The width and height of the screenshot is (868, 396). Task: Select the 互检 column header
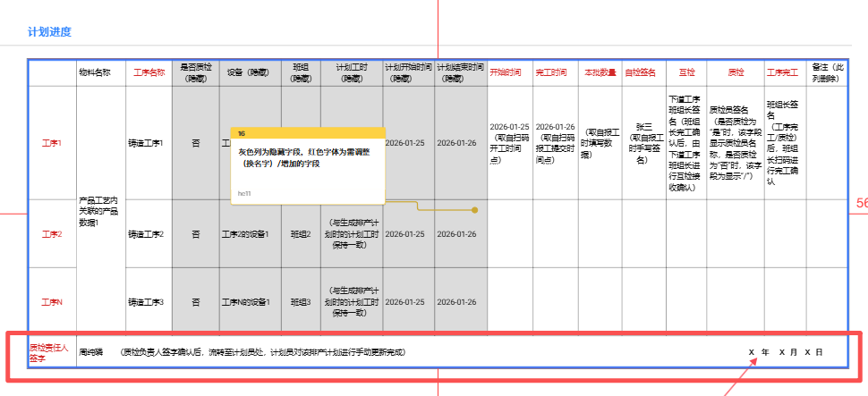686,72
